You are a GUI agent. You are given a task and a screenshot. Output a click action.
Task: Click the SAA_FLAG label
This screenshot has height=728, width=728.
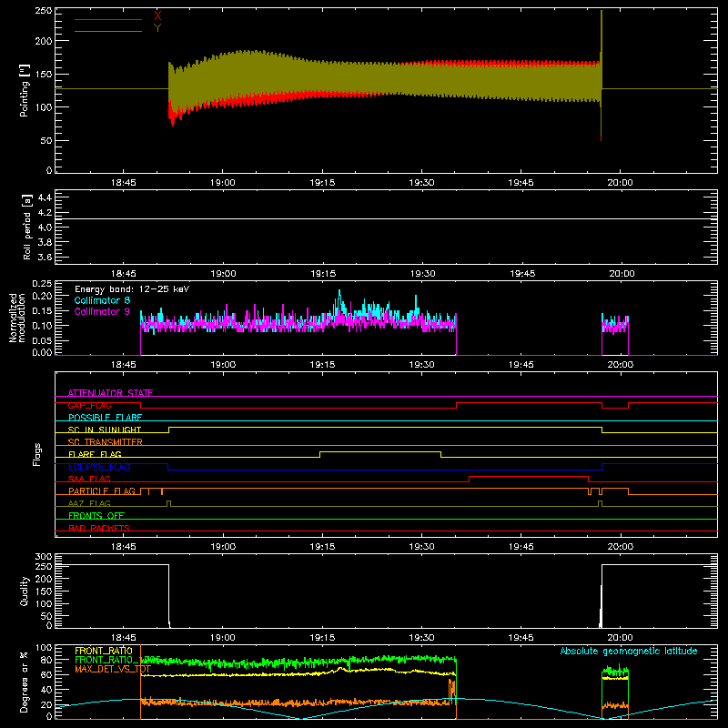coord(89,480)
